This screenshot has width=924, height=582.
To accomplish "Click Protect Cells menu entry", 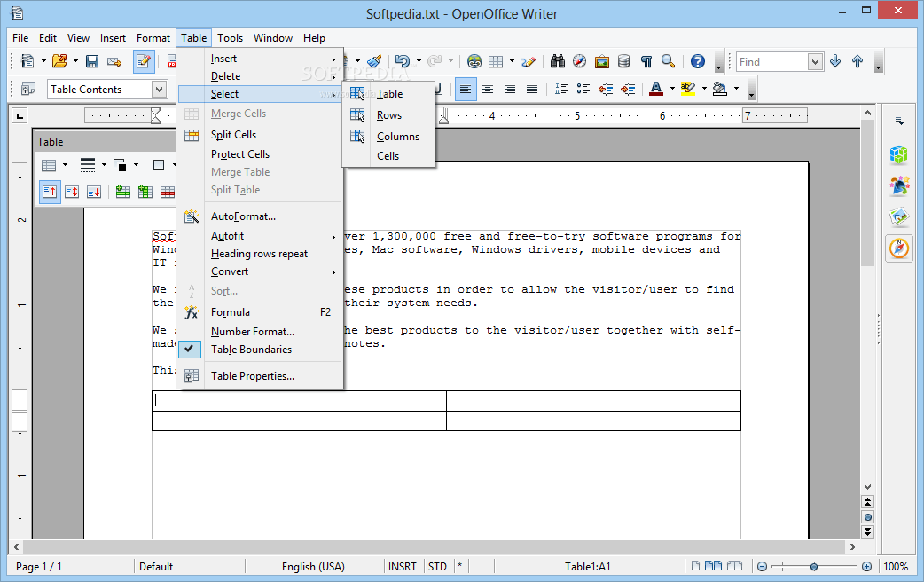I will tap(260, 154).
